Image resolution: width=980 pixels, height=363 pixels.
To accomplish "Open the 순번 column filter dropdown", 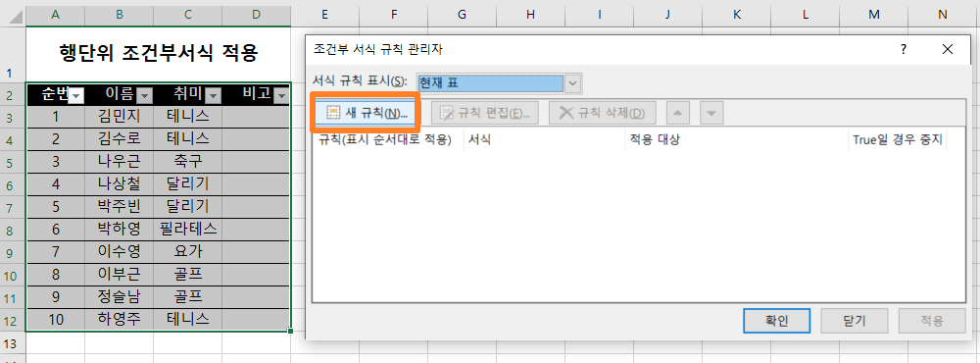I will [x=76, y=96].
